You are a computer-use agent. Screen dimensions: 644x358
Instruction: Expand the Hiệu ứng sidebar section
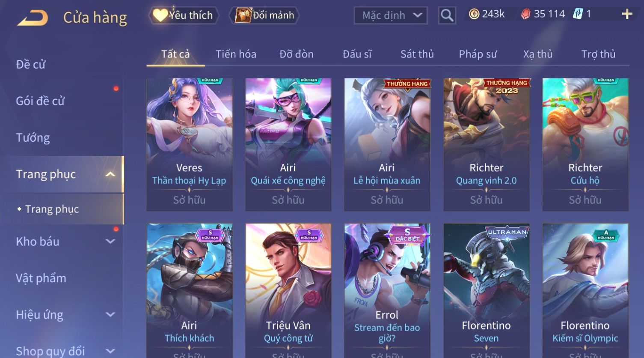click(x=110, y=315)
